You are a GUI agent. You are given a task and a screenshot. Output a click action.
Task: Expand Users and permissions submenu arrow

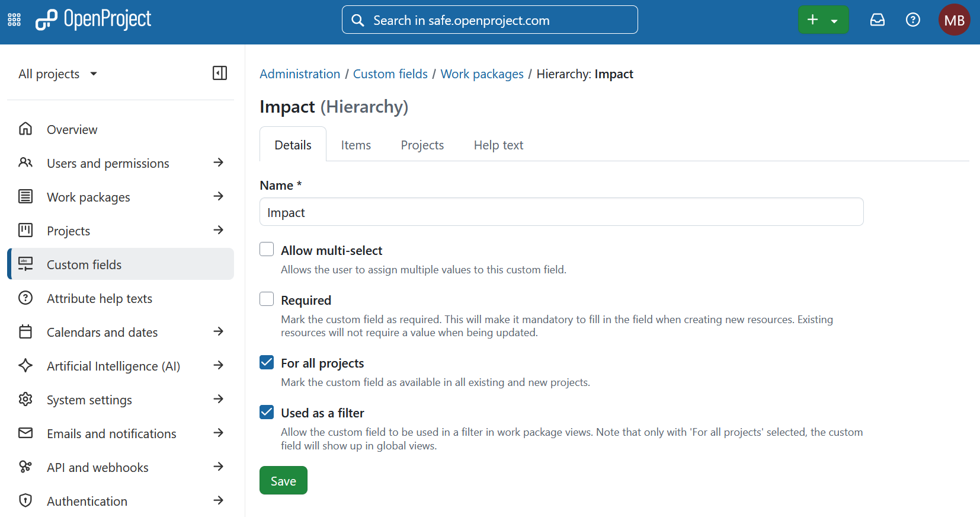click(x=219, y=162)
